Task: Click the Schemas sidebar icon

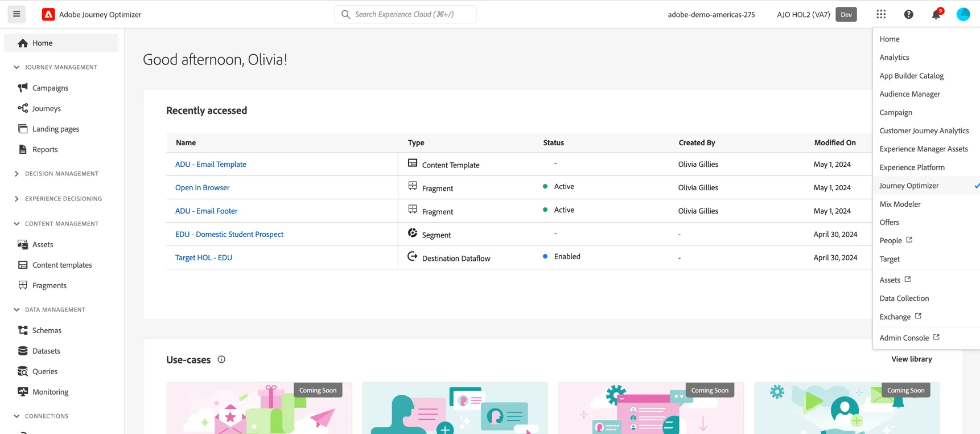Action: click(x=23, y=330)
